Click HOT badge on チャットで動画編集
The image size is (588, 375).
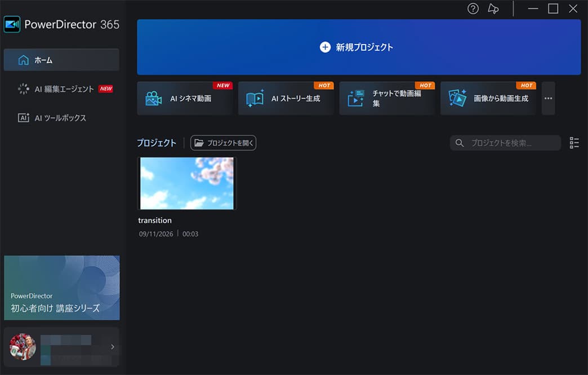tap(425, 86)
